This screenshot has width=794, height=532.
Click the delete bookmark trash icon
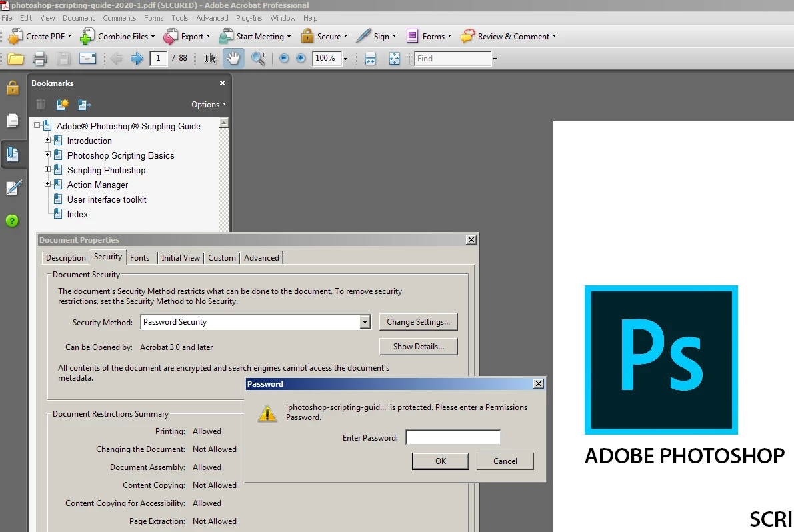41,105
